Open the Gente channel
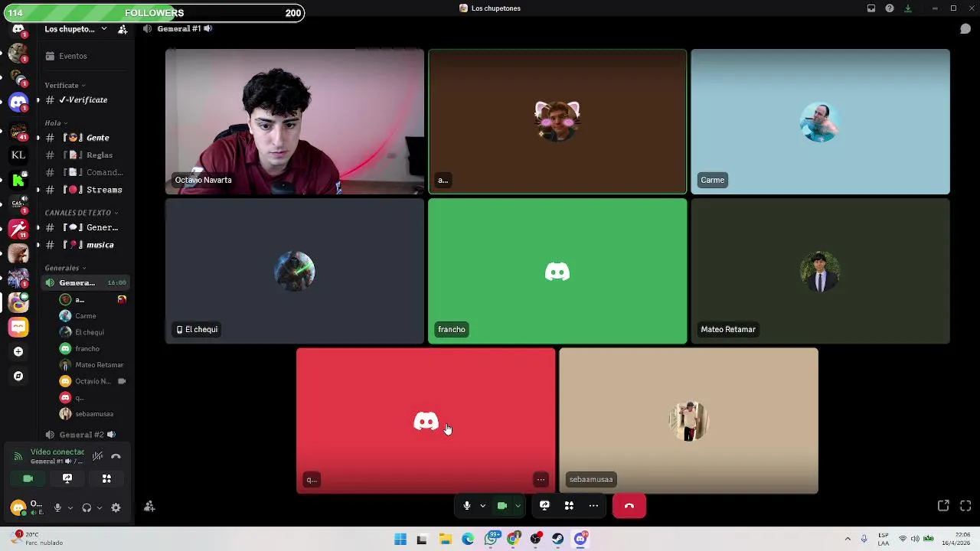980x551 pixels. (x=85, y=138)
